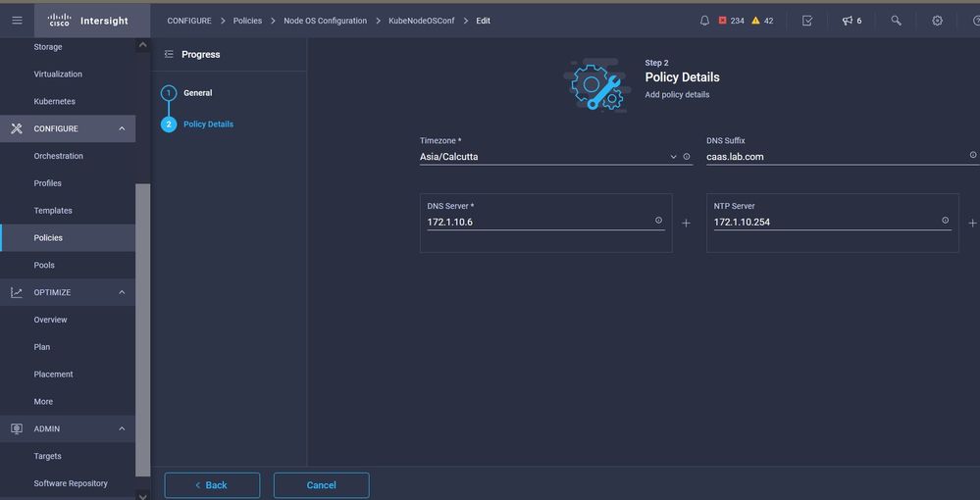Open Overview under OPTIMIZE
The width and height of the screenshot is (980, 500).
click(x=51, y=320)
